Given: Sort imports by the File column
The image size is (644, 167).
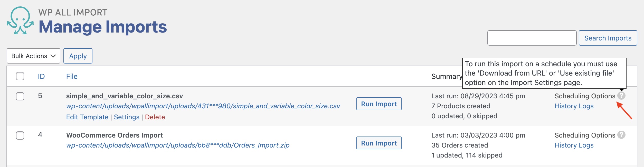Looking at the screenshot, I should pos(72,76).
